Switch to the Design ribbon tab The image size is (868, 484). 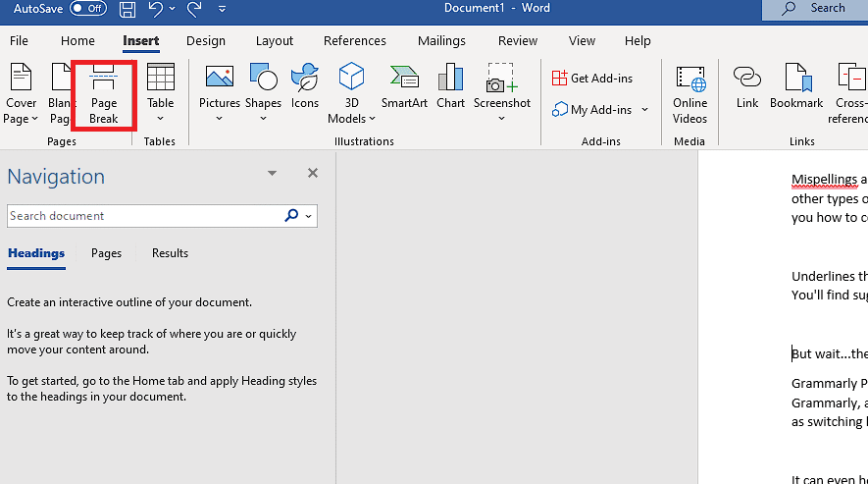click(x=205, y=41)
